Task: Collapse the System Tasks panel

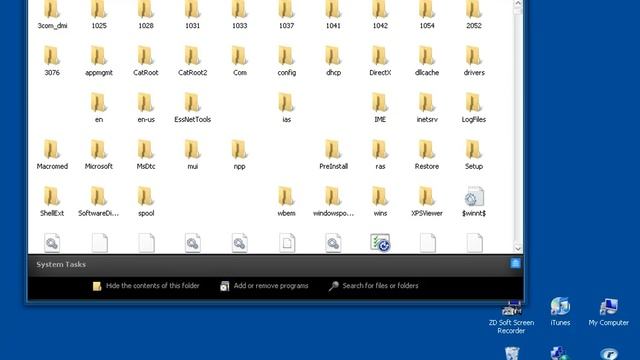Action: [x=515, y=264]
